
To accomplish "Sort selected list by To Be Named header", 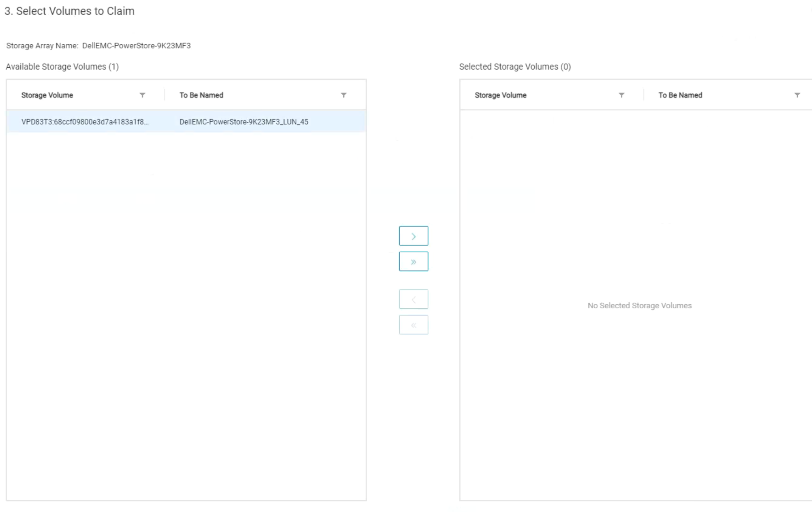I will point(680,95).
